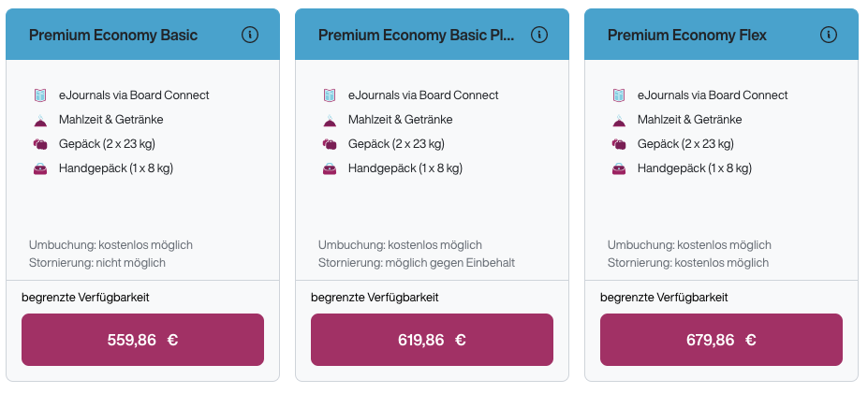This screenshot has width=868, height=394.
Task: Click 'Stornierung: möglich gegen Einbehalt' text
Action: pyautogui.click(x=417, y=263)
